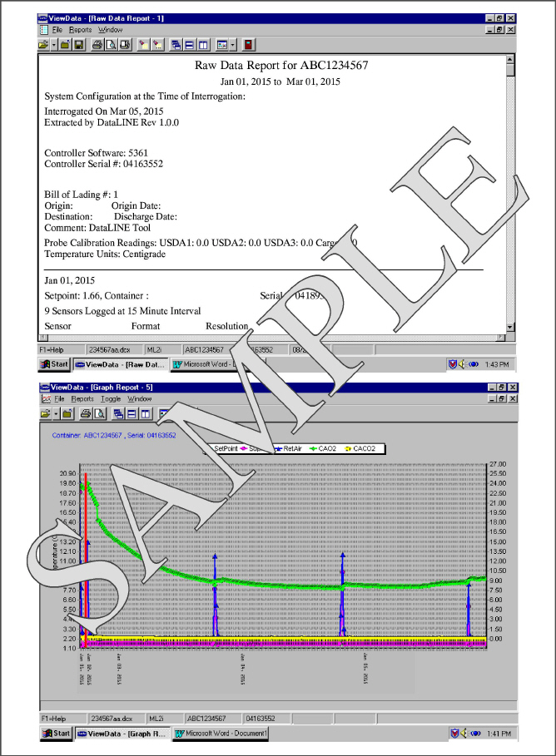
Task: Click Tile Vertical icon in Graph Report toolbar
Action: 146,413
